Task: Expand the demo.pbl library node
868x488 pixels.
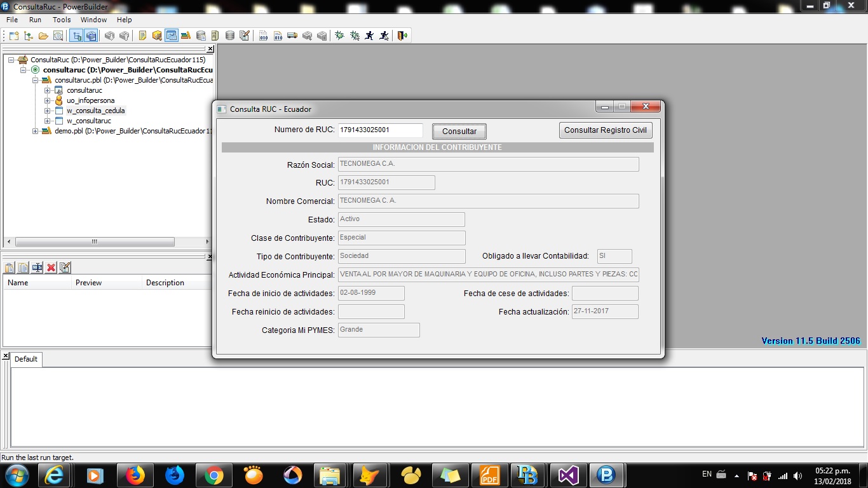Action: pyautogui.click(x=36, y=131)
